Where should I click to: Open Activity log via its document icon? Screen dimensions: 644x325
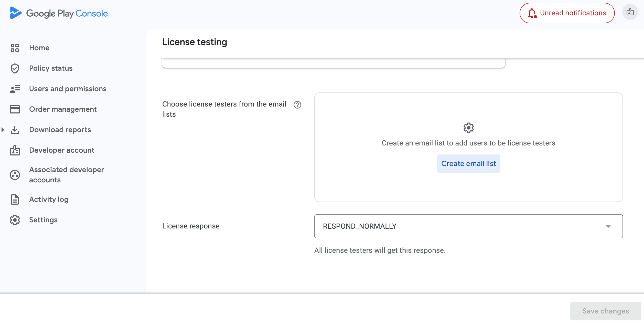coord(15,199)
